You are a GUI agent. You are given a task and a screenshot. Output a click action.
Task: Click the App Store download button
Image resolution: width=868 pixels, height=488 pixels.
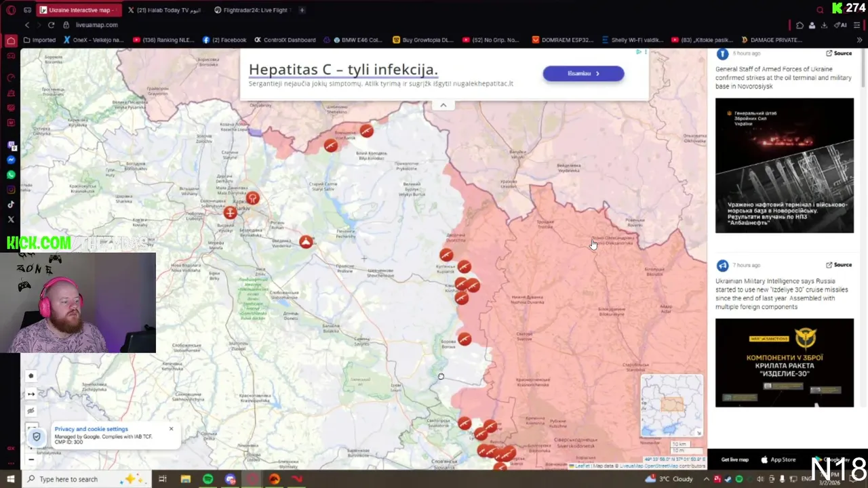(x=778, y=460)
